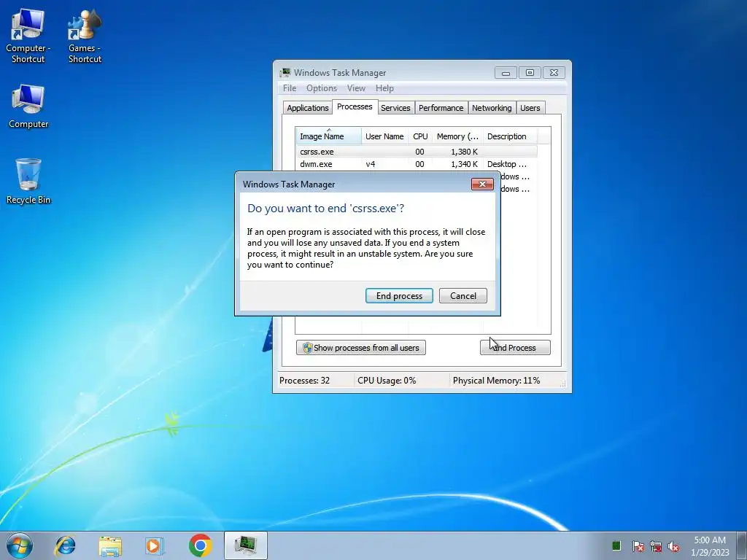
Task: Close the Task Manager window
Action: pyautogui.click(x=554, y=72)
